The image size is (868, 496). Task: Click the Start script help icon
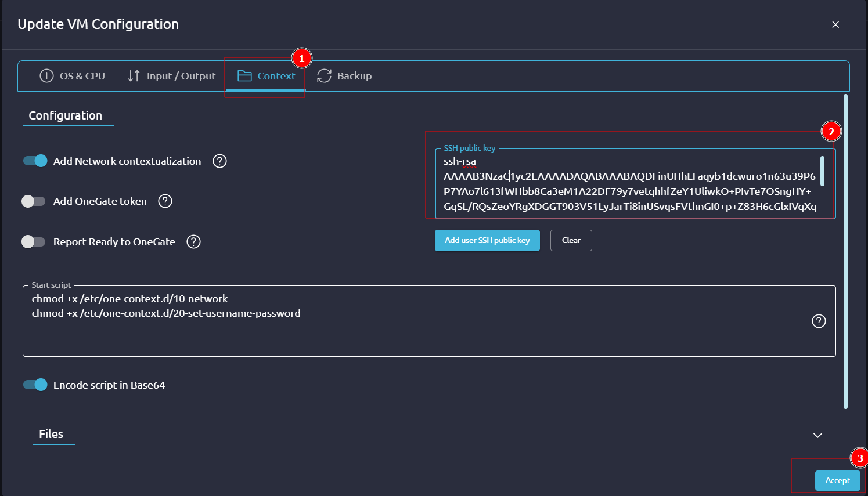tap(819, 321)
